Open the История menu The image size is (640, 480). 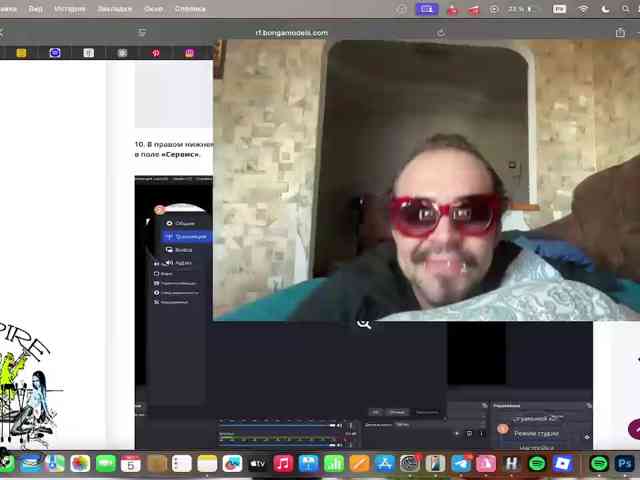70,9
